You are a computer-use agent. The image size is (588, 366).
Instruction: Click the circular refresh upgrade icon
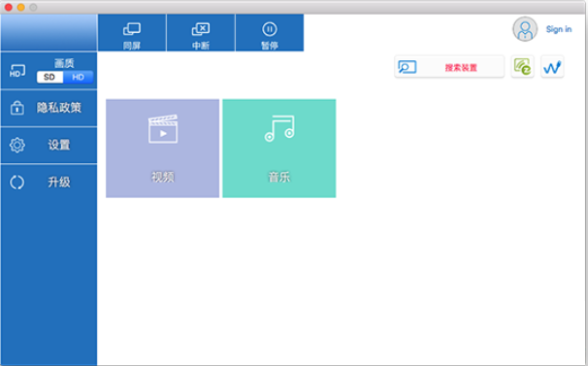pos(17,183)
